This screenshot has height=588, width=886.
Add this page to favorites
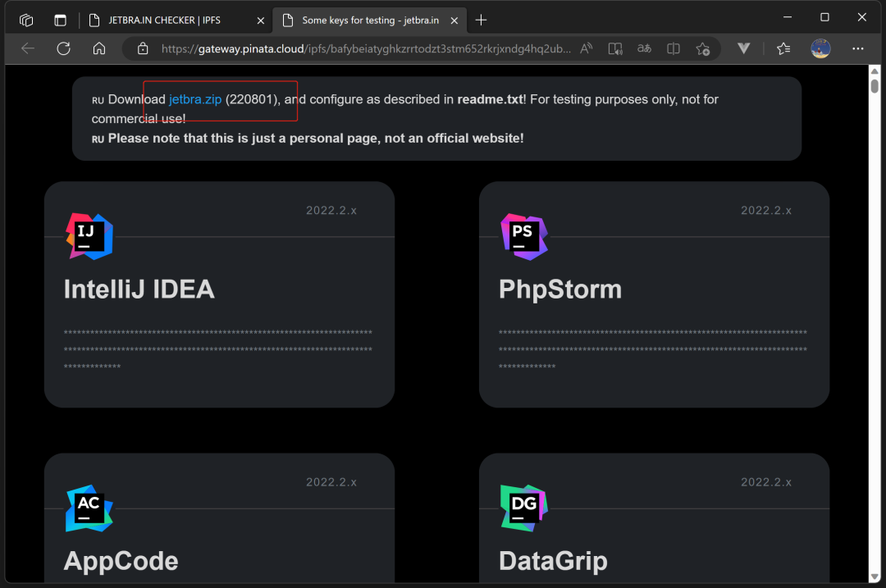703,48
